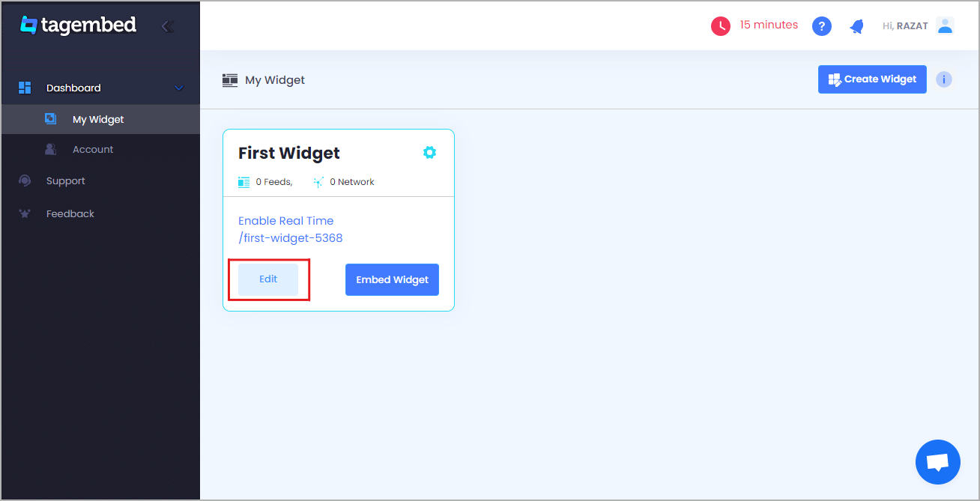The image size is (980, 501).
Task: Open widget settings via the gear icon
Action: coord(429,152)
